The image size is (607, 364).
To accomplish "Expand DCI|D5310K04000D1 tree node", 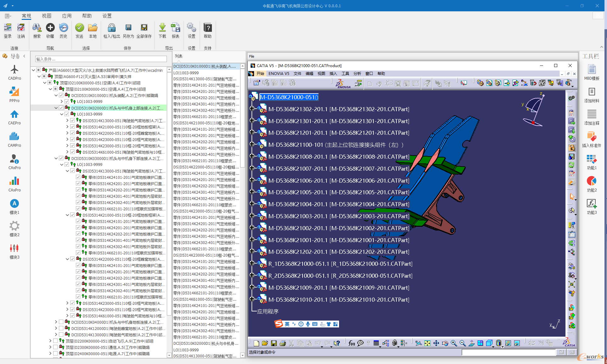I will [56, 322].
